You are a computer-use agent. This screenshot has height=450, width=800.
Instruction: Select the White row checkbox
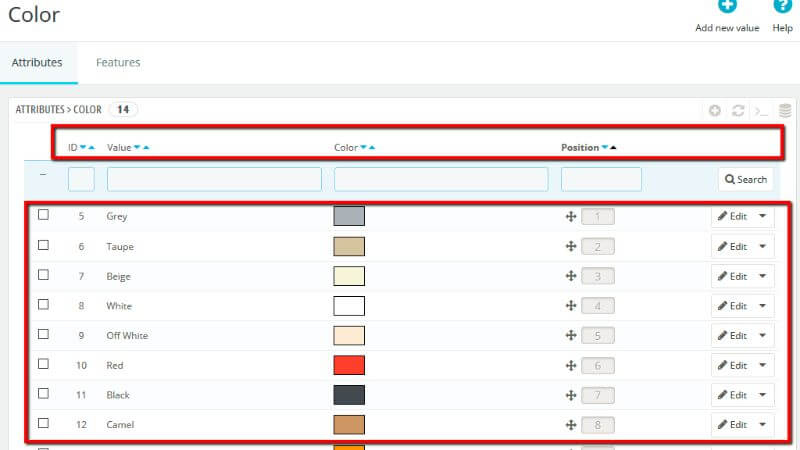[x=43, y=304]
